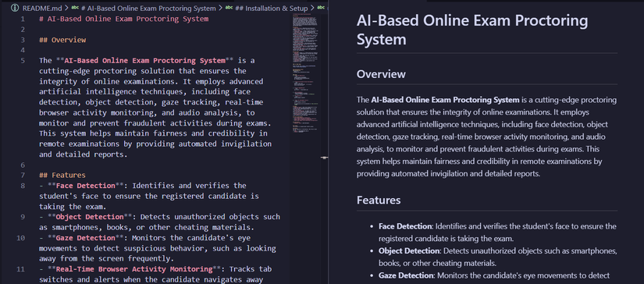Screen dimensions: 644x284
Task: Place cursor on the '## Overview' source line
Action: [x=62, y=40]
